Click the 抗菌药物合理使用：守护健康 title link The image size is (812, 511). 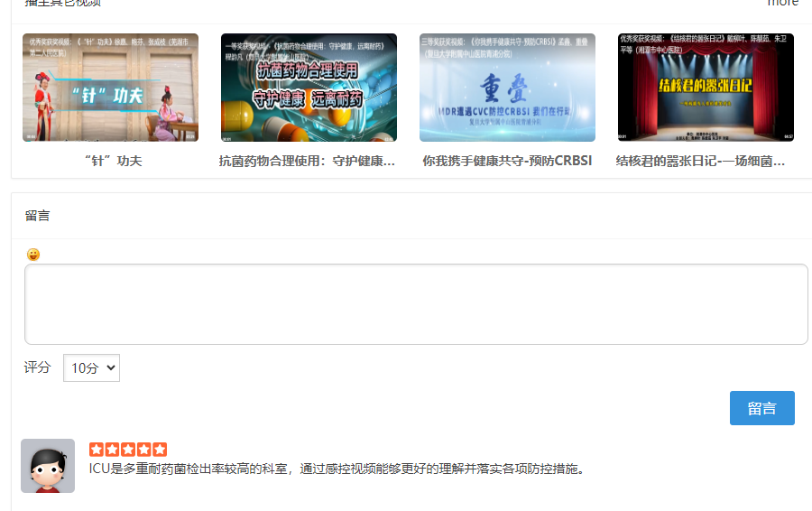pyautogui.click(x=308, y=161)
